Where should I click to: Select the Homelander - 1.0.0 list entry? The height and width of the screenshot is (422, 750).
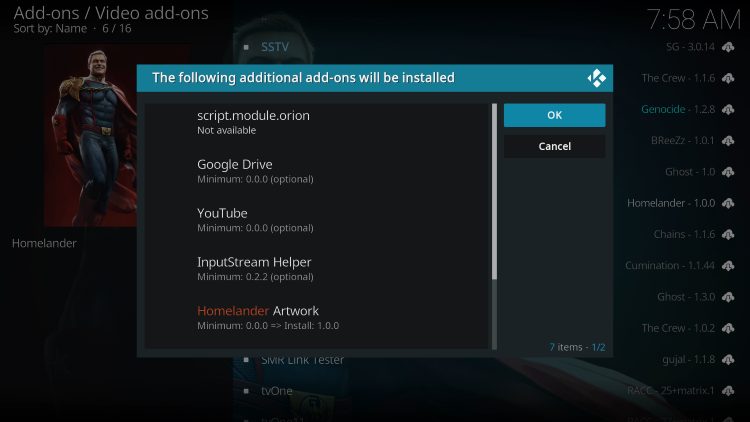point(671,203)
